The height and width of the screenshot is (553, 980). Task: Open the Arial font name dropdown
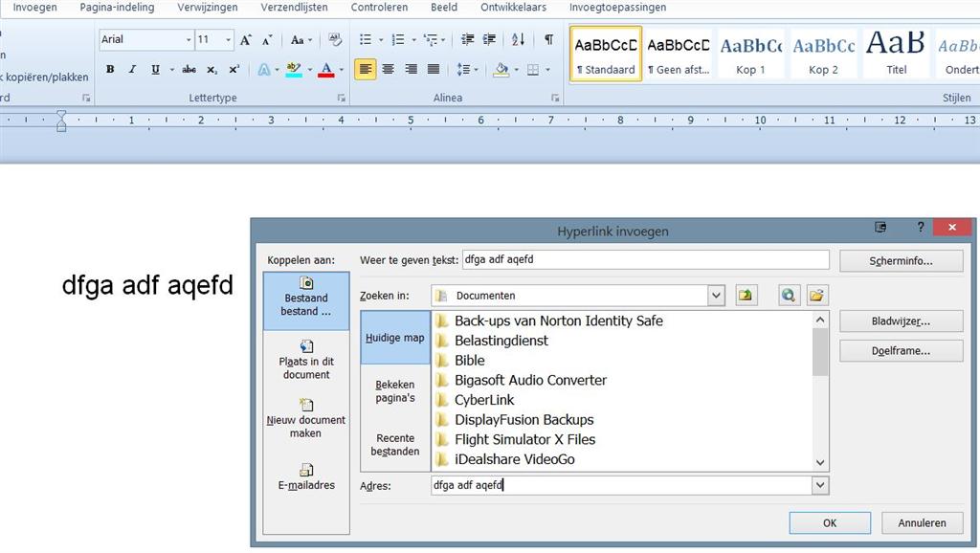189,39
